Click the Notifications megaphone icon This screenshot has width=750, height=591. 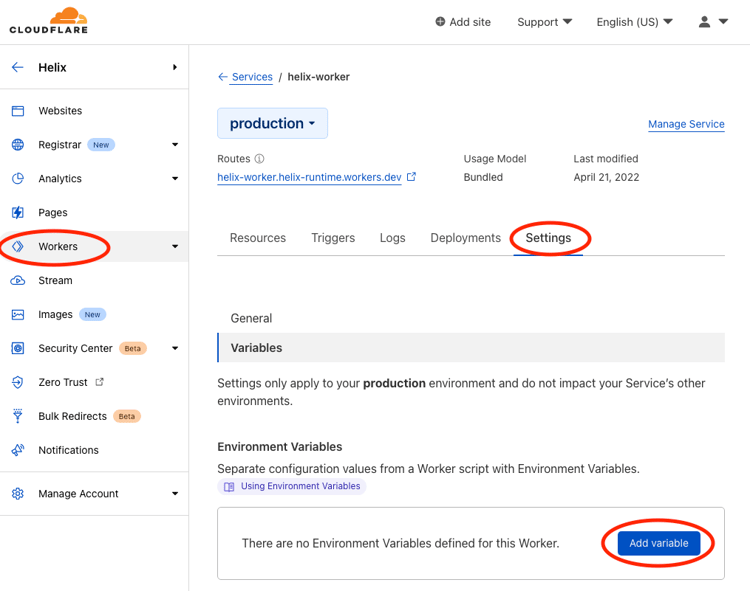(18, 450)
